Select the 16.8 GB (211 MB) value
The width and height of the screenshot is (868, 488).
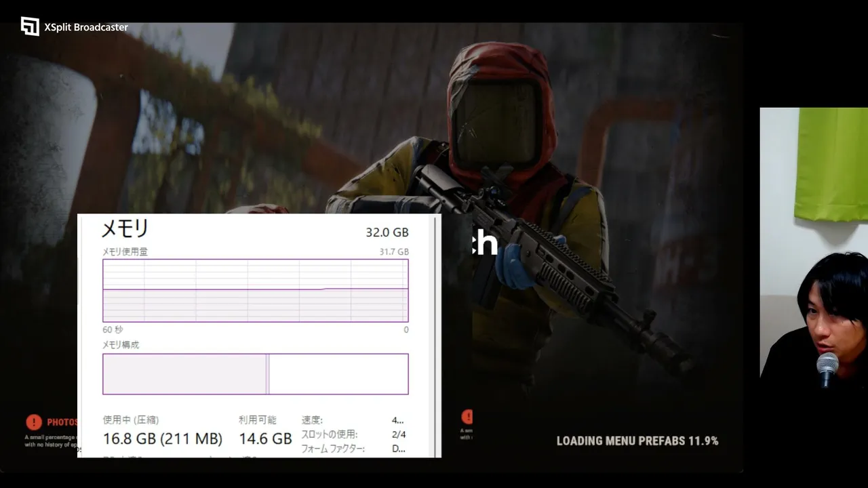(x=163, y=439)
